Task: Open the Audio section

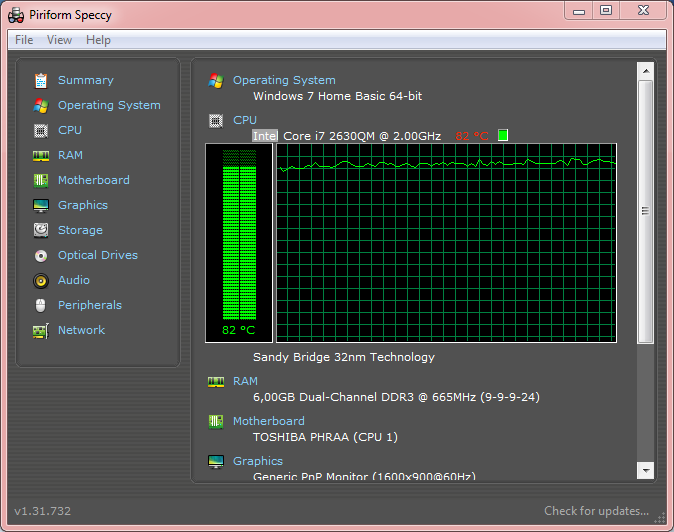Action: click(x=74, y=280)
